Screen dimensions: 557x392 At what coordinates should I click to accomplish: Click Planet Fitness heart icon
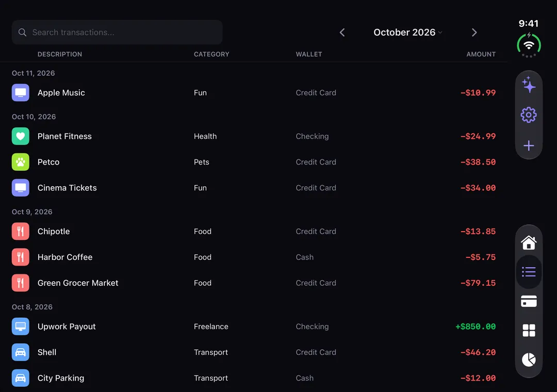pos(21,136)
